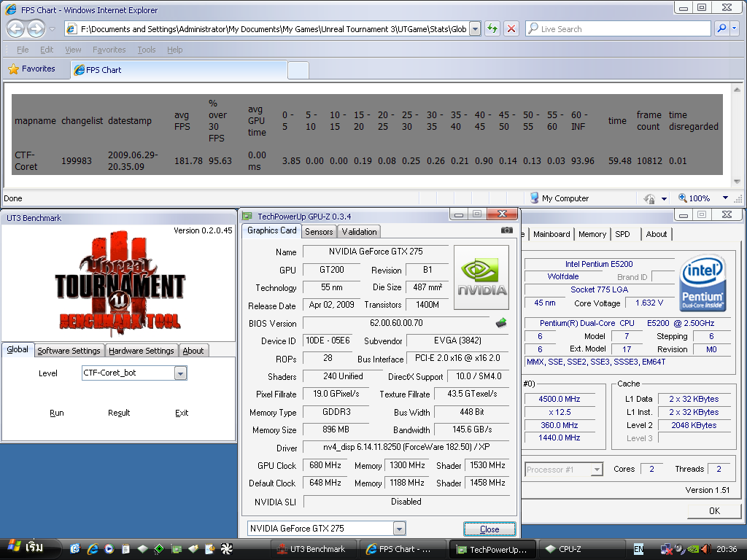Open the IE address bar history dropdown
The image size is (747, 560).
coord(475,29)
